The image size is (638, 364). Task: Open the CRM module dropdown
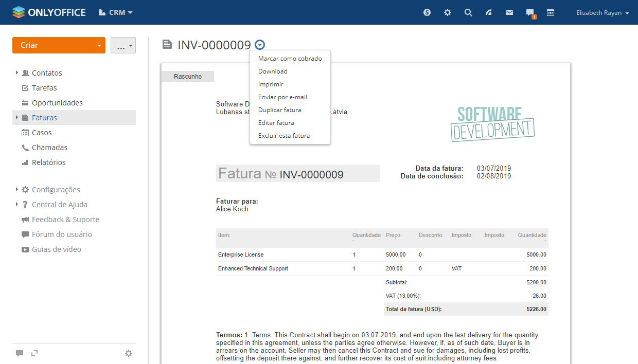tap(116, 12)
